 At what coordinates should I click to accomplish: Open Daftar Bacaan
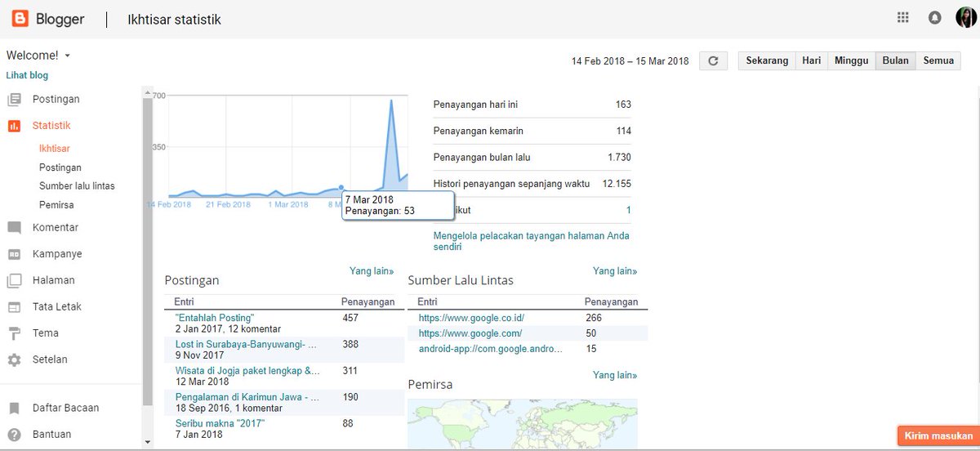[66, 408]
